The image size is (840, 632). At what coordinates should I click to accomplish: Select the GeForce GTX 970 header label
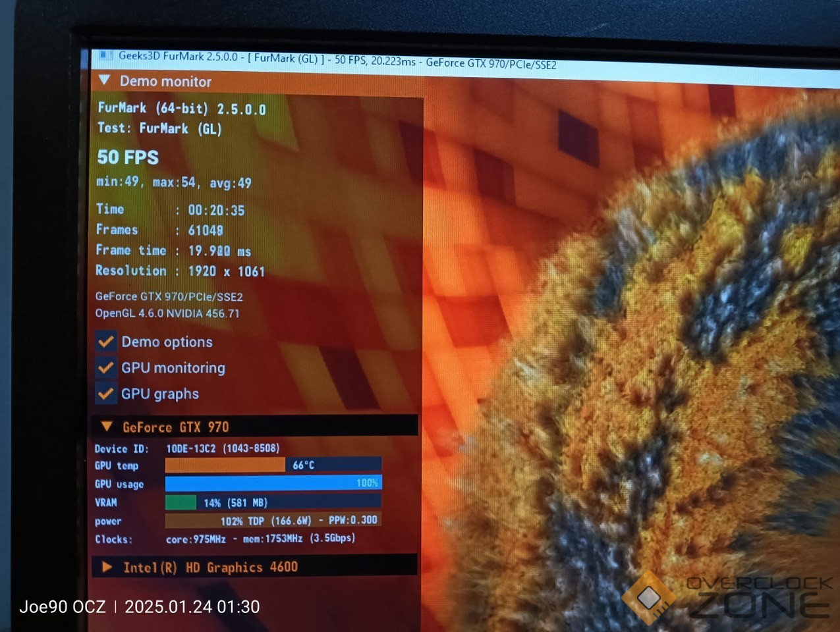(176, 427)
